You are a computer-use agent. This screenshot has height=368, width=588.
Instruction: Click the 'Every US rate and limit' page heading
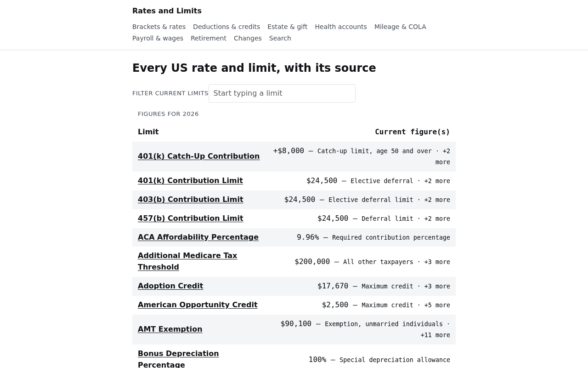click(x=254, y=68)
